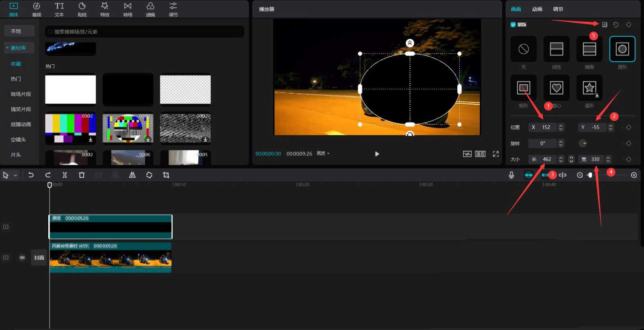Mute the main track audio

coord(22,258)
